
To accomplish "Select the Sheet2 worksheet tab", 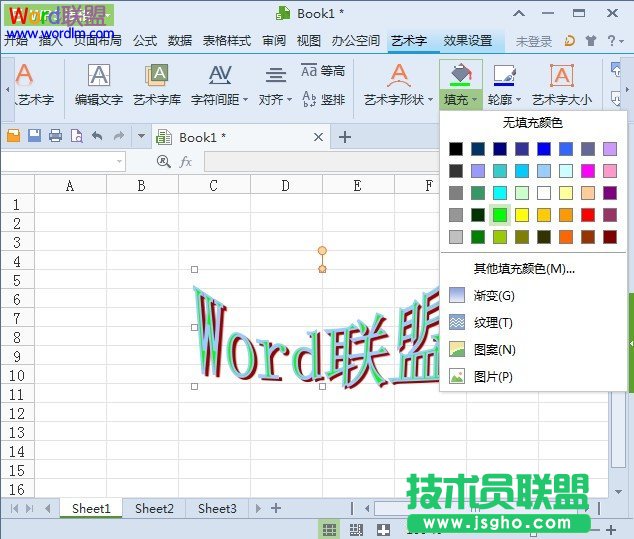I will point(154,508).
